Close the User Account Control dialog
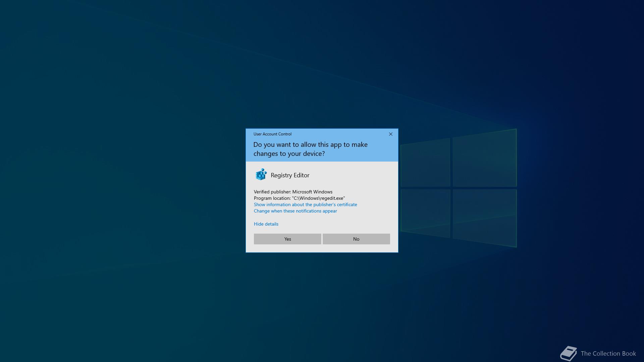This screenshot has width=644, height=362. (390, 134)
